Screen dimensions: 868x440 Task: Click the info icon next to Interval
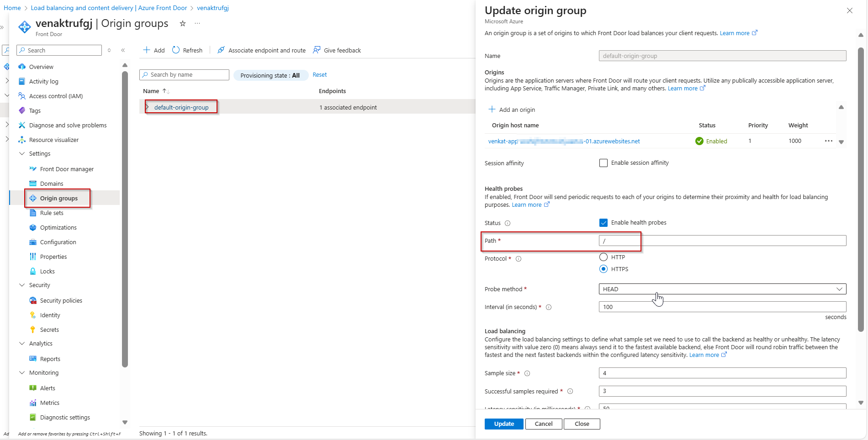coord(549,307)
